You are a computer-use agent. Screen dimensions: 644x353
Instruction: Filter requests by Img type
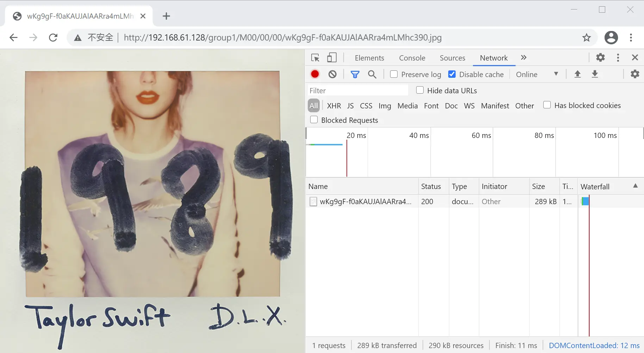(384, 106)
